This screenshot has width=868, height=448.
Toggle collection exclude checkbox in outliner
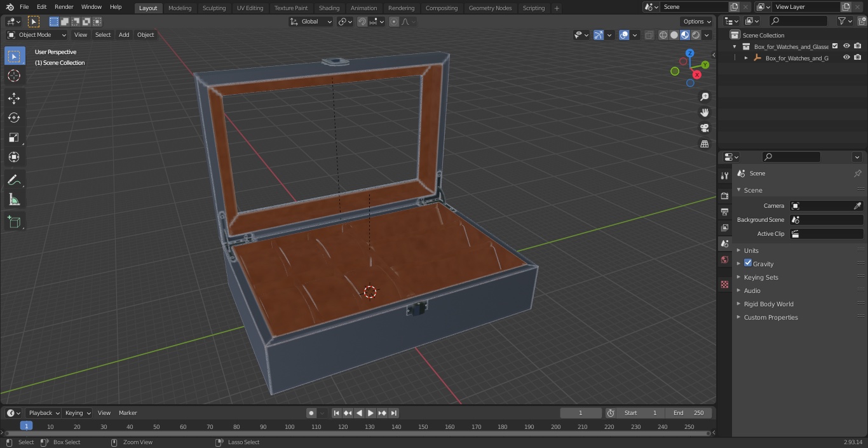[835, 46]
